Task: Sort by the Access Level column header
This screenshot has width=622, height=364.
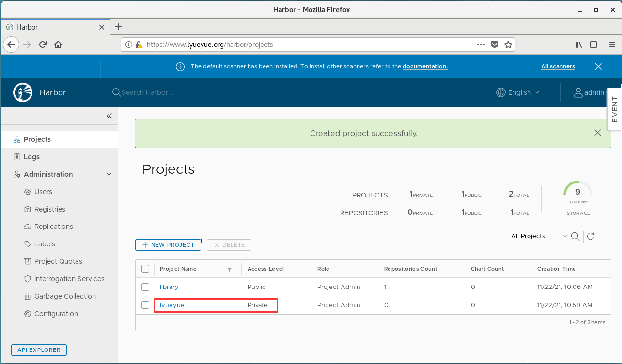Action: point(265,269)
